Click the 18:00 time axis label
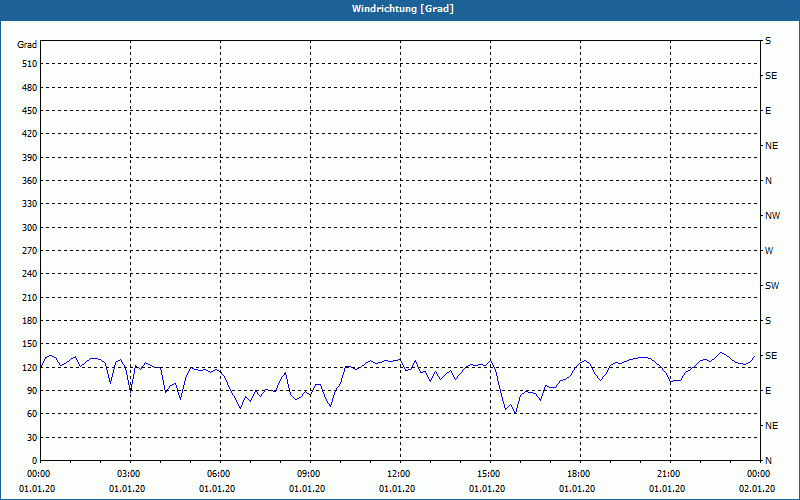This screenshot has width=800, height=500. coord(580,474)
